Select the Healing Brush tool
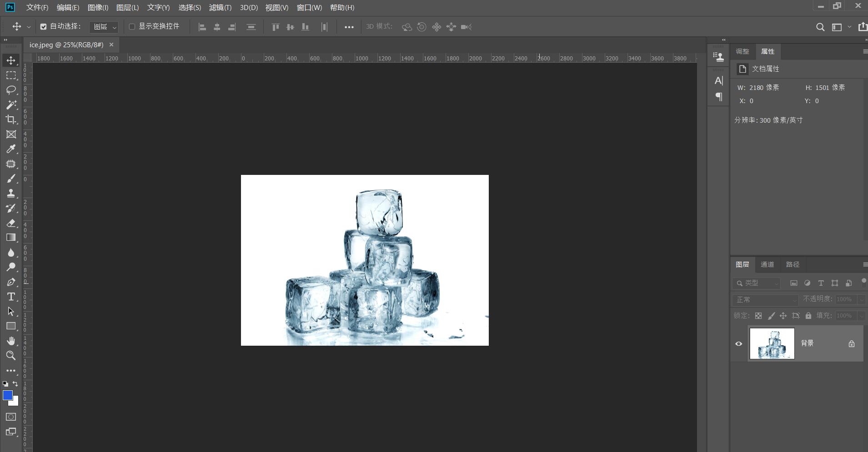 11,164
